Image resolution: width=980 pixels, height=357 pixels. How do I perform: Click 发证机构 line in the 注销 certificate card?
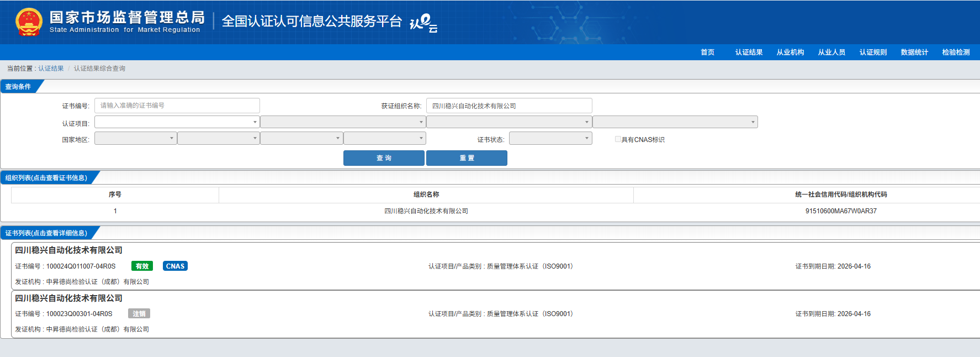point(82,329)
